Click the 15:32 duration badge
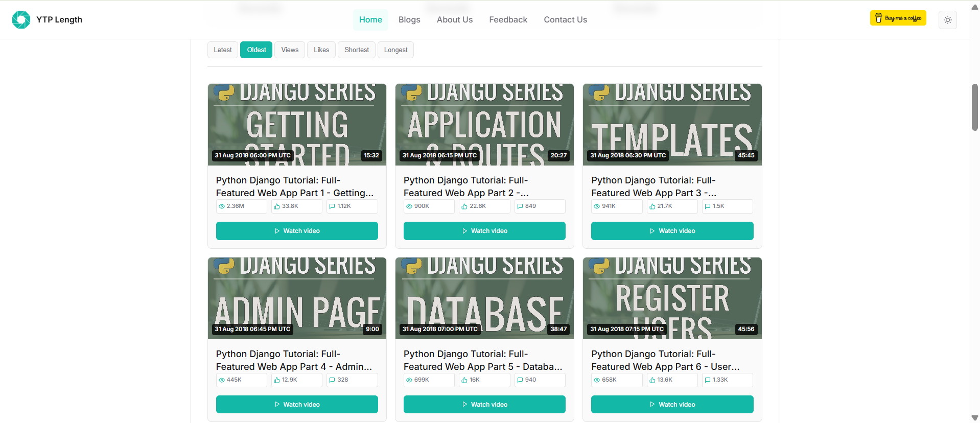Image resolution: width=980 pixels, height=423 pixels. (x=371, y=155)
